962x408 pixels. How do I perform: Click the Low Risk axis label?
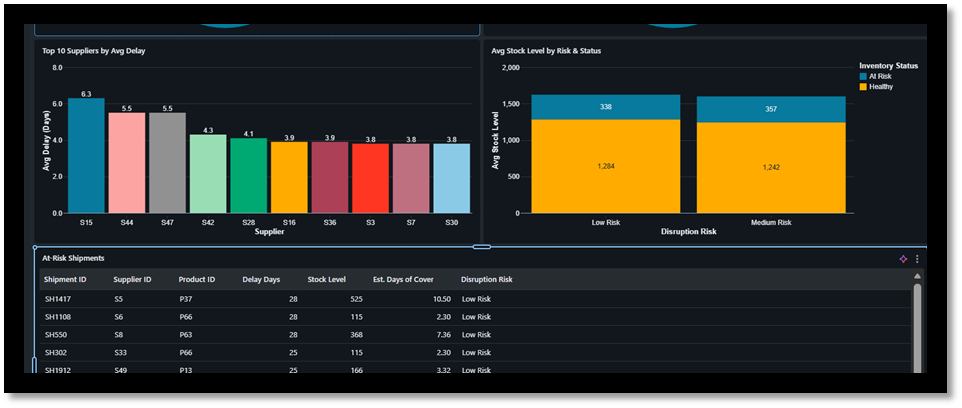click(x=606, y=222)
